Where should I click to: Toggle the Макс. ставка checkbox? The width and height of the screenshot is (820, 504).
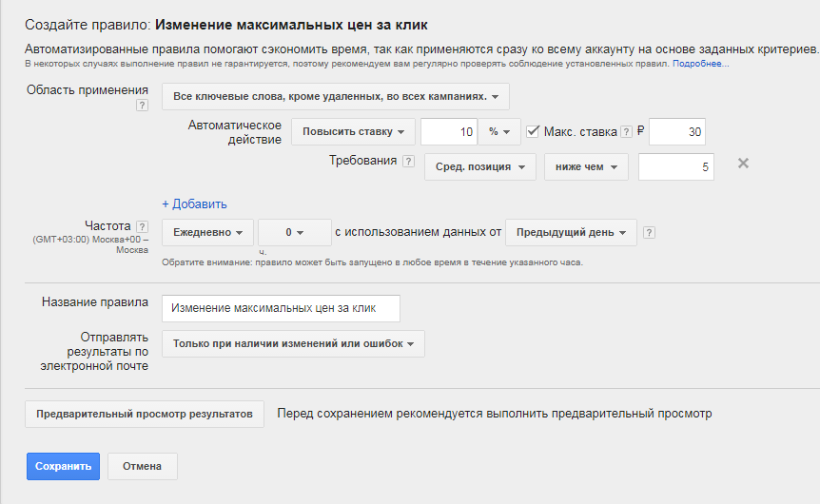[533, 131]
